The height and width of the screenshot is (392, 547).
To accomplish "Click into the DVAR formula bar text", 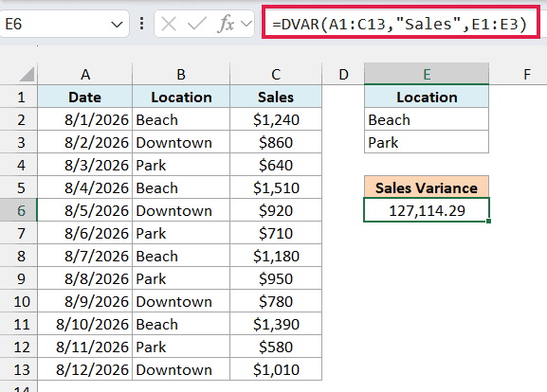I will [400, 24].
